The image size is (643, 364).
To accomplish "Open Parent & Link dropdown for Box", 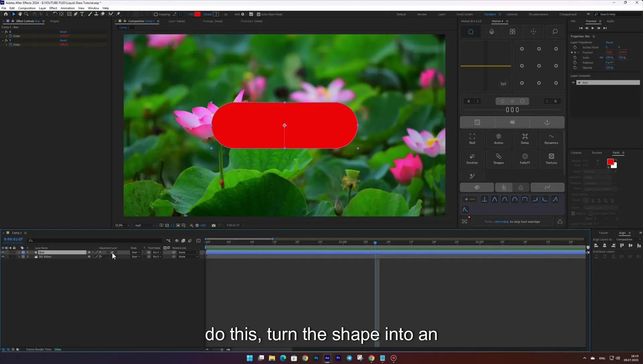I will click(x=188, y=252).
